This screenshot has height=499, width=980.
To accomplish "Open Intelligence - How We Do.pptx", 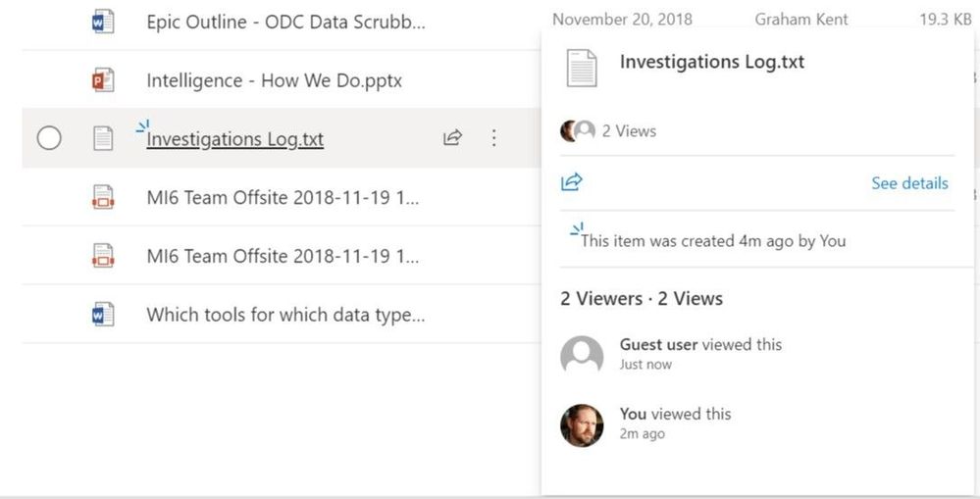I will (274, 80).
